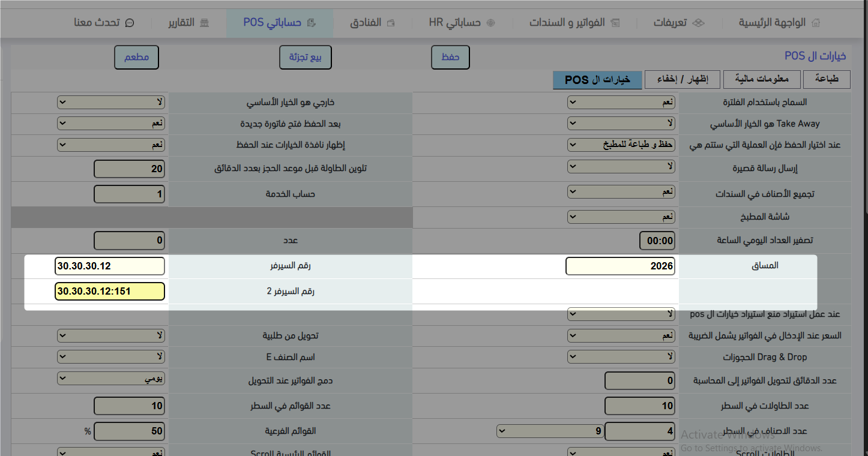Open the خارجي هو الخيار الأساسي dropdown
The height and width of the screenshot is (456, 868).
point(111,103)
